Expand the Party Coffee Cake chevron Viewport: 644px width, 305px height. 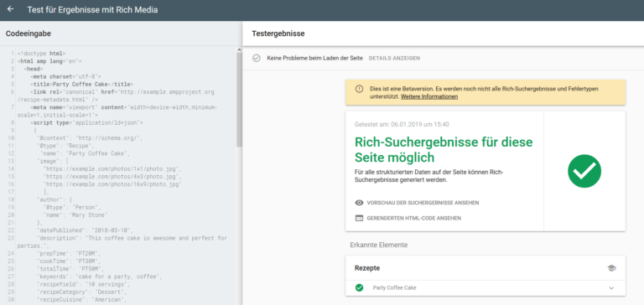click(611, 288)
